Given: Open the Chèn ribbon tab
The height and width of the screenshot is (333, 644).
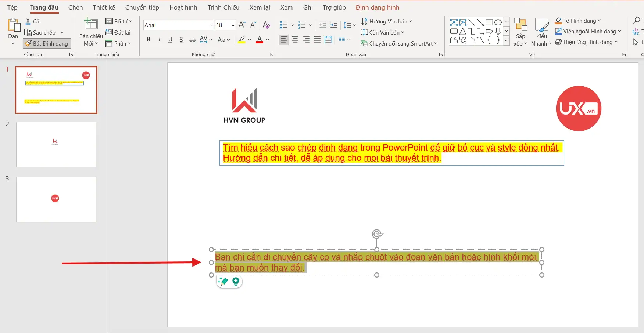Looking at the screenshot, I should tap(75, 7).
